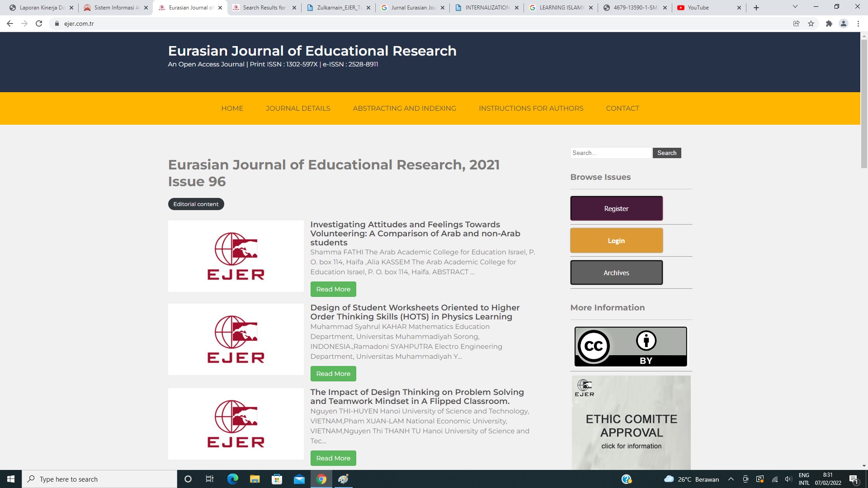The image size is (868, 488).
Task: Bookmark this page with the star icon
Action: click(x=811, y=23)
